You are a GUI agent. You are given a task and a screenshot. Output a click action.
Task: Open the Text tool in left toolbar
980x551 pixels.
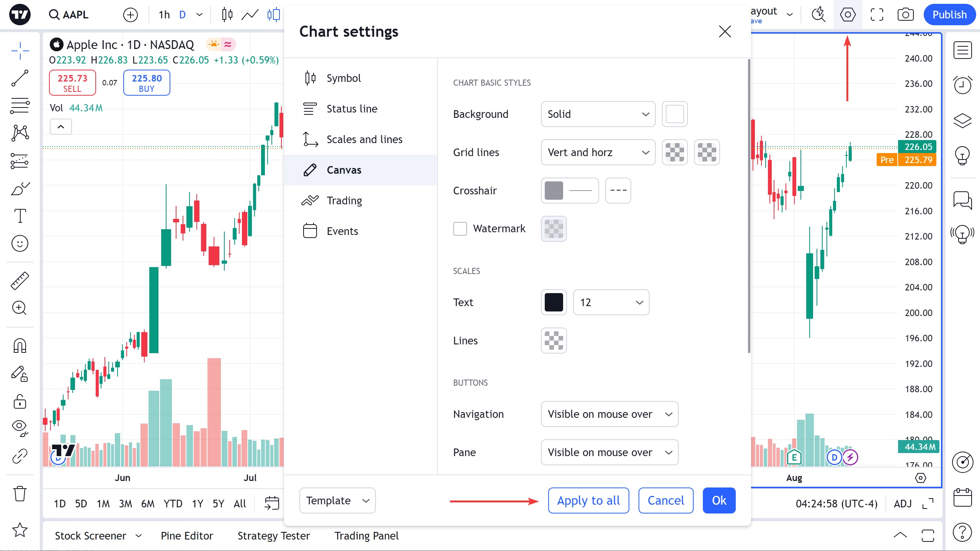coord(20,216)
